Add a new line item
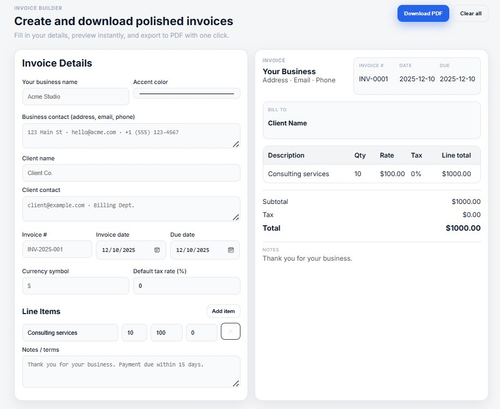Viewport: 500px width, 409px height. [x=223, y=311]
